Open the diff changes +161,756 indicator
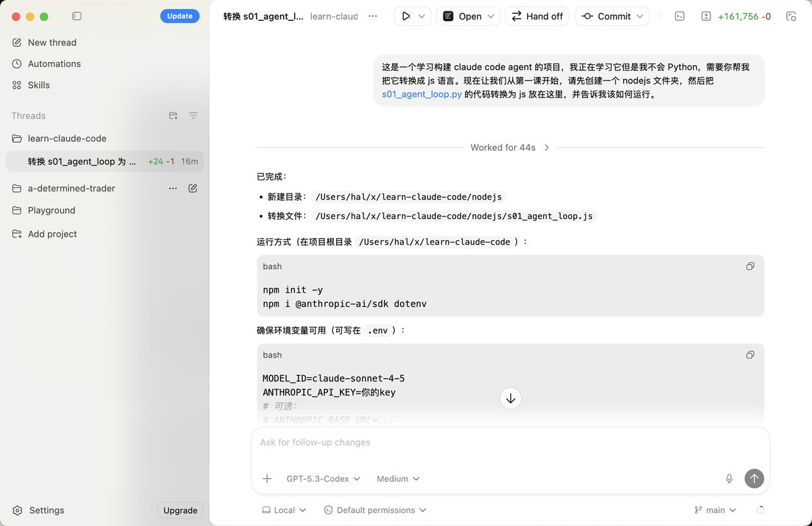This screenshot has height=526, width=812. [x=737, y=16]
